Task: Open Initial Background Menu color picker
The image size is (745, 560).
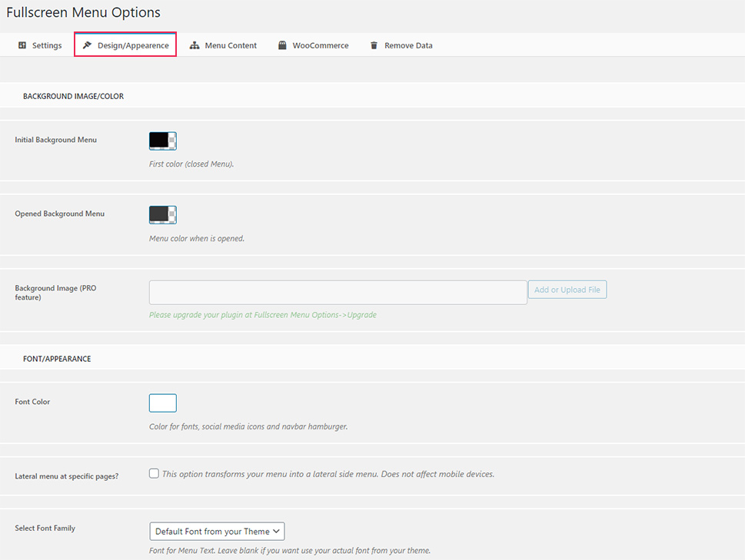Action: (x=163, y=141)
